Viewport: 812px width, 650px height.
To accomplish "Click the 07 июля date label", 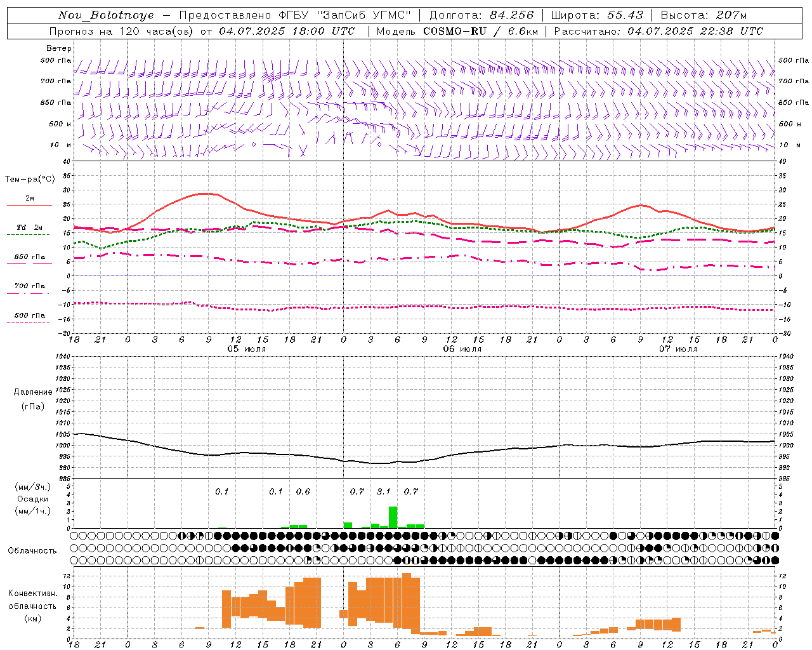I will point(678,349).
